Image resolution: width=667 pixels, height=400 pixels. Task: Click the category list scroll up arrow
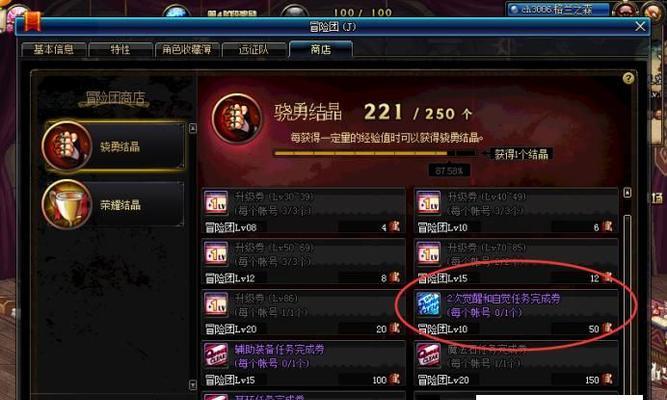coord(193,128)
